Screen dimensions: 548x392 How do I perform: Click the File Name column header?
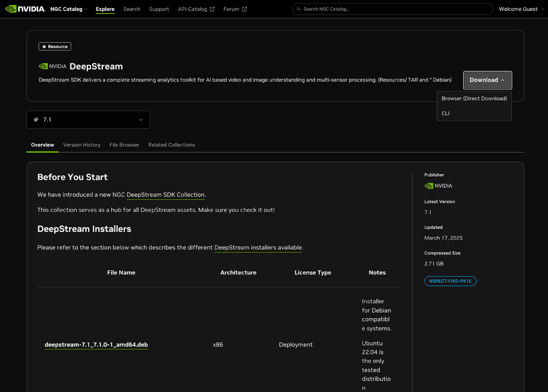[x=121, y=273]
